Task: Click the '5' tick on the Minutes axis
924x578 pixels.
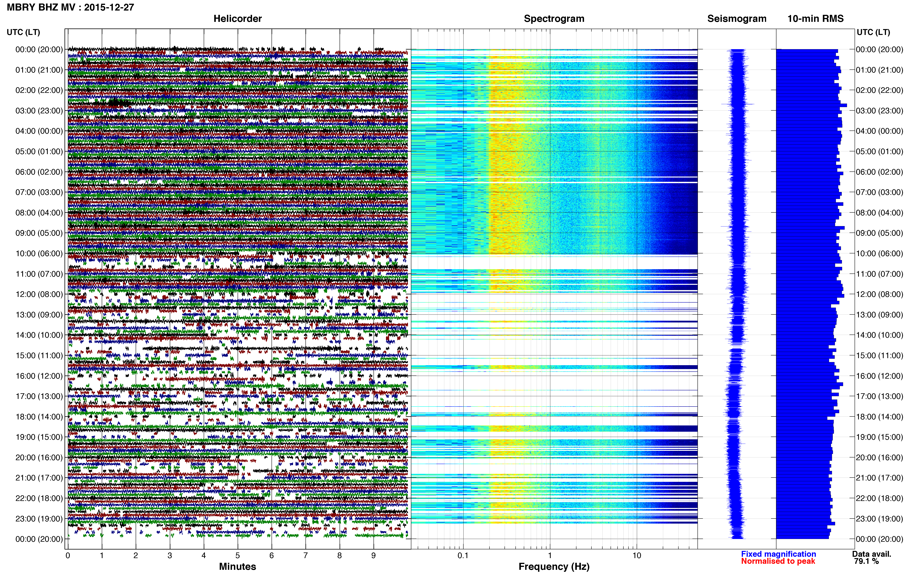Action: coord(238,556)
